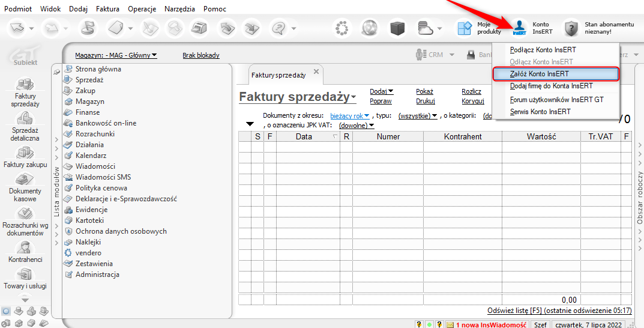
Task: Open the JPK VAT (dowolne) filter dropdown
Action: click(357, 125)
